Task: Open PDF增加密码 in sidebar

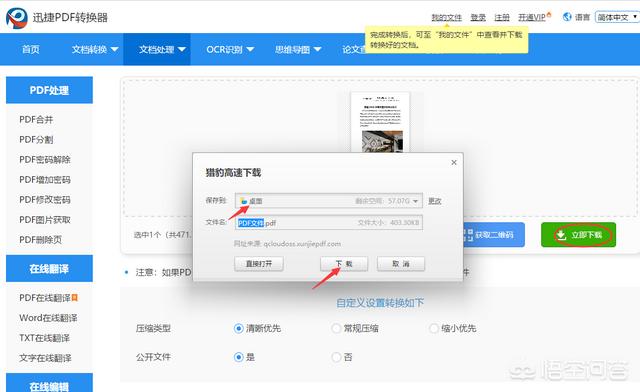Action: [45, 180]
